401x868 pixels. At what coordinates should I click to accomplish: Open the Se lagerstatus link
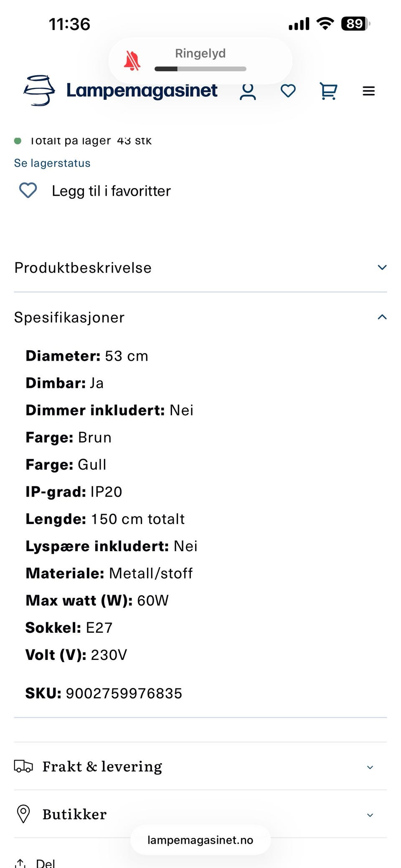pyautogui.click(x=52, y=163)
